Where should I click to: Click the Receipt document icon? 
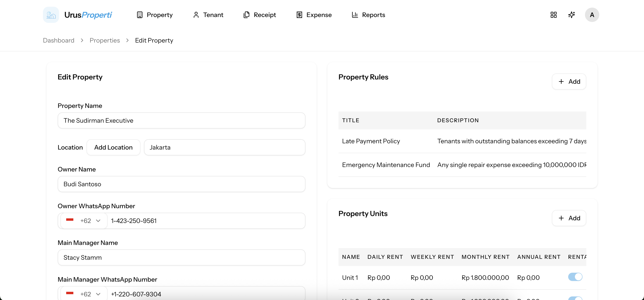[246, 15]
